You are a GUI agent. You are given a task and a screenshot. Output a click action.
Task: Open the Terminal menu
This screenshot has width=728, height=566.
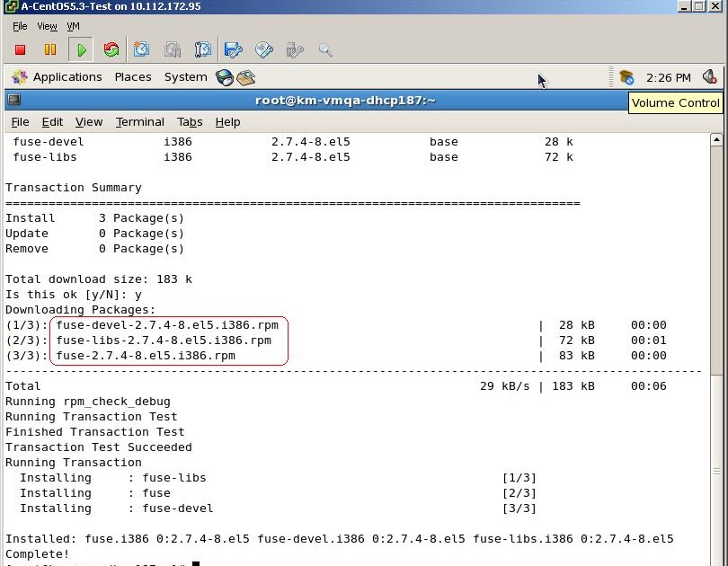tap(139, 121)
